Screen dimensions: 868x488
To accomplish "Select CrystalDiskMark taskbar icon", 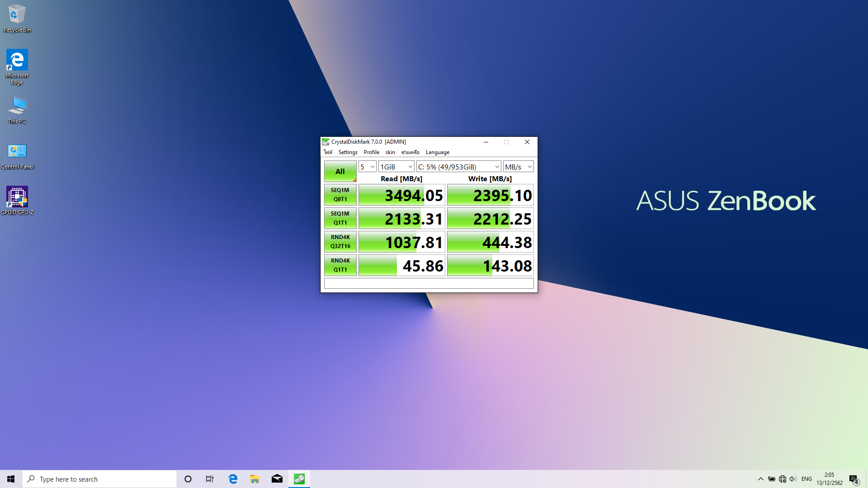I will point(299,479).
